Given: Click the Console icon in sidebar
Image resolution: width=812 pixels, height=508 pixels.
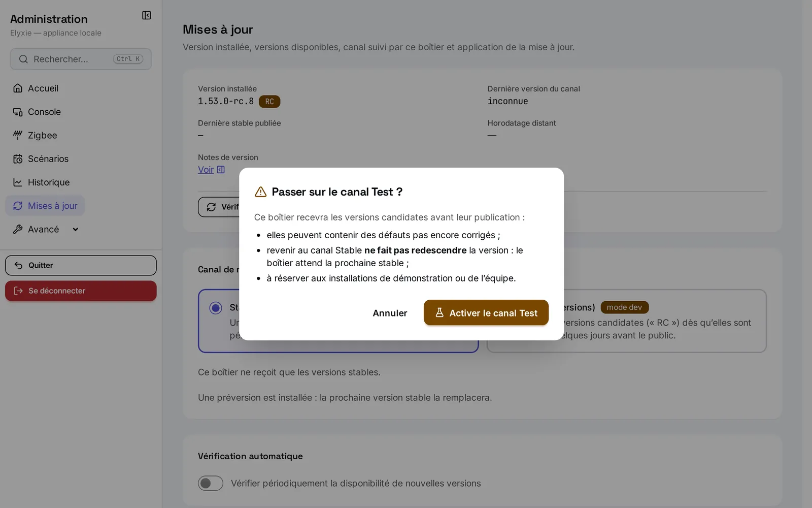Looking at the screenshot, I should (x=18, y=112).
